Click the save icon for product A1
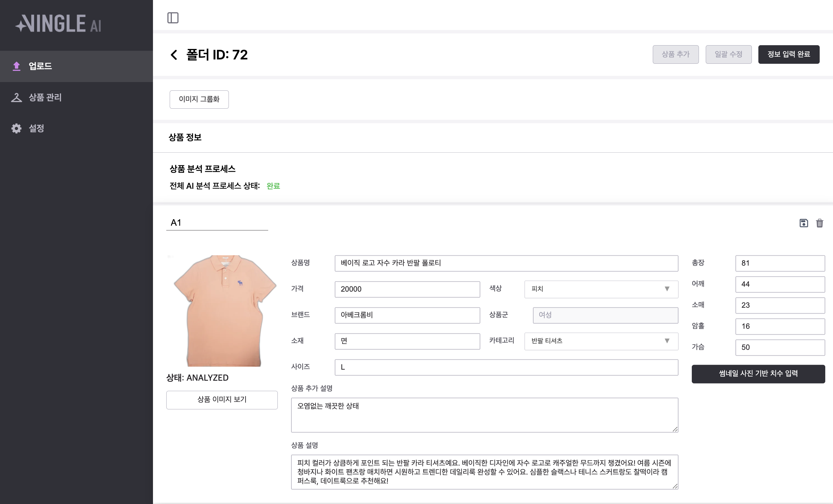Screen dimensions: 833x504 pyautogui.click(x=804, y=223)
